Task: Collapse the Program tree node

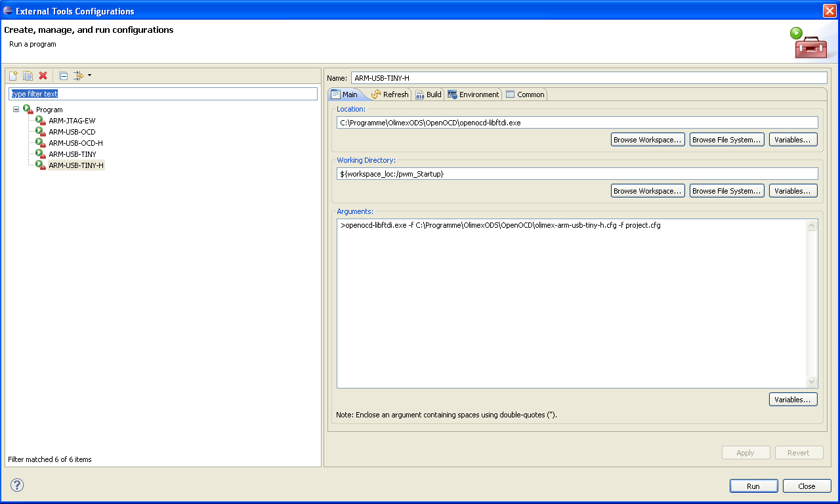Action: click(16, 110)
